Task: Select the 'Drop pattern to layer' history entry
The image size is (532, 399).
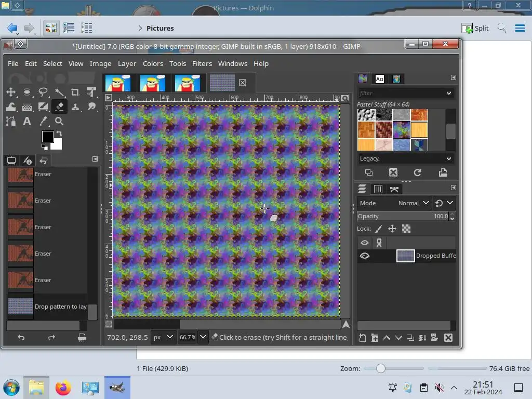Action: click(47, 307)
